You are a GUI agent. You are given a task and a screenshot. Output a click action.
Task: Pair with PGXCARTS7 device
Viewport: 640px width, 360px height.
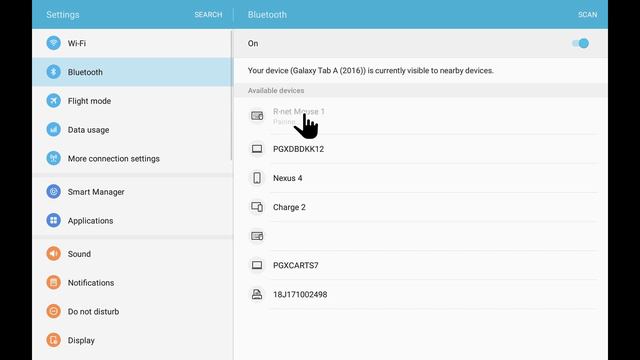pyautogui.click(x=421, y=265)
